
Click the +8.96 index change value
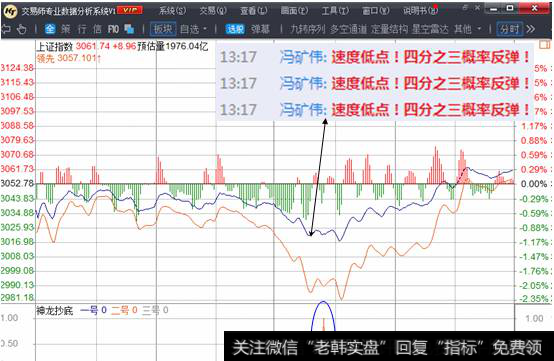pos(124,46)
